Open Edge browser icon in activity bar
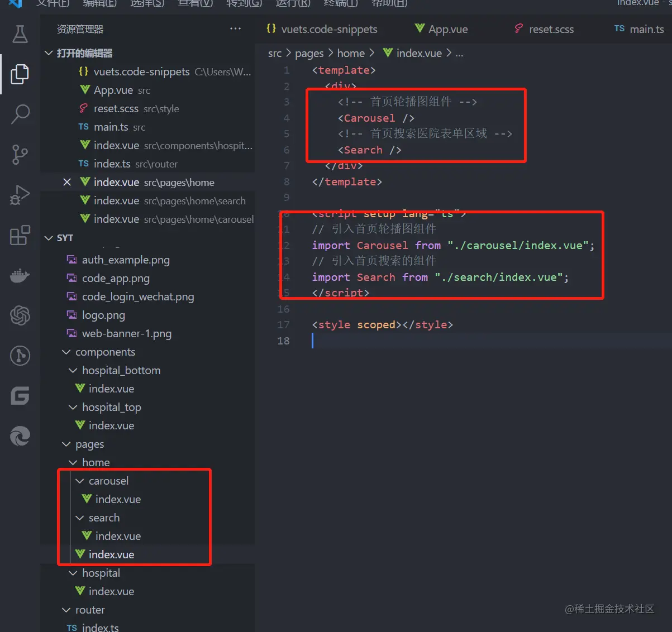This screenshot has width=672, height=632. point(20,436)
